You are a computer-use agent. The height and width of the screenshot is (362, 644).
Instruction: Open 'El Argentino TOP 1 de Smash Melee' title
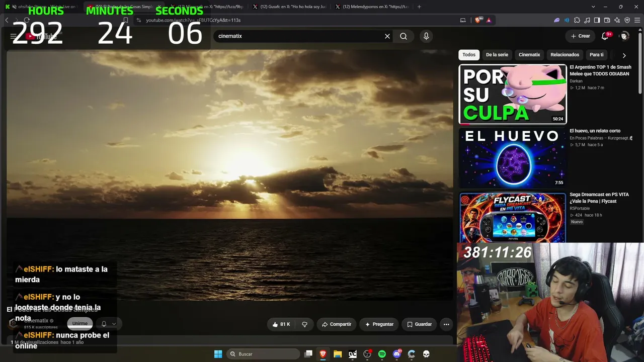click(x=600, y=70)
